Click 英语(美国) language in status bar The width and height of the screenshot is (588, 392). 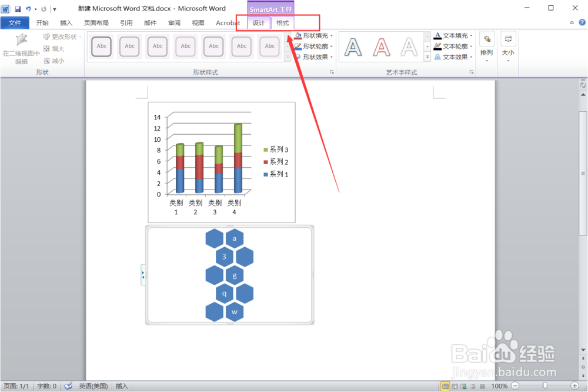(93, 386)
